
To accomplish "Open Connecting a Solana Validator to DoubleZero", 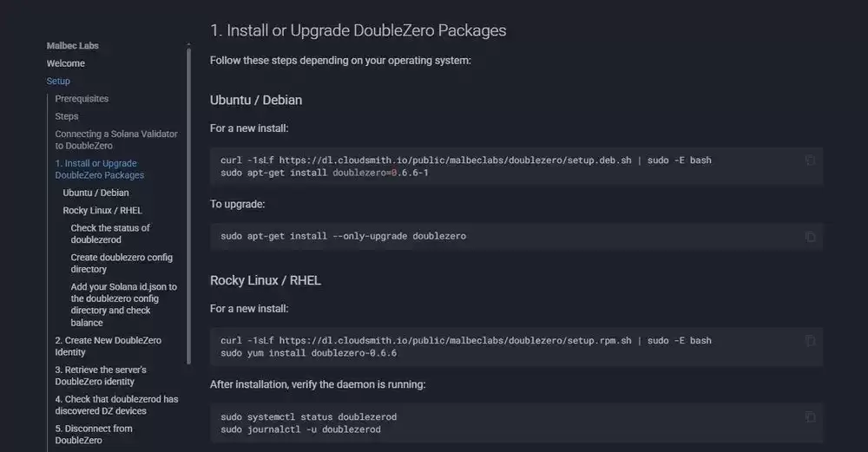I will 115,140.
